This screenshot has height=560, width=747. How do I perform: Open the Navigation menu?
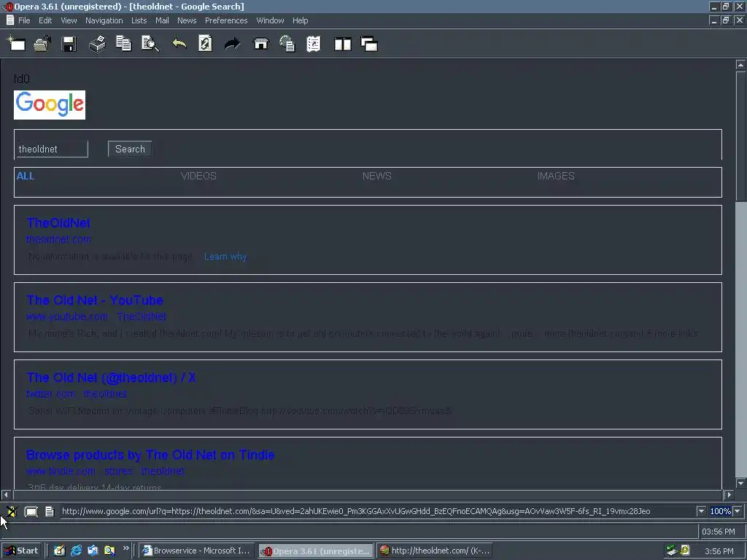coord(104,20)
